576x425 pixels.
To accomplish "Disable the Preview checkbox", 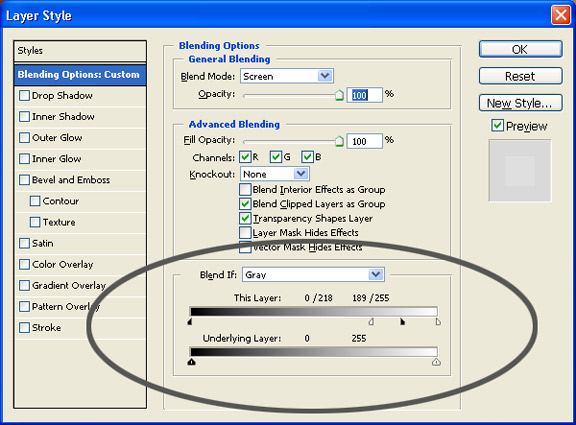I will [x=497, y=126].
